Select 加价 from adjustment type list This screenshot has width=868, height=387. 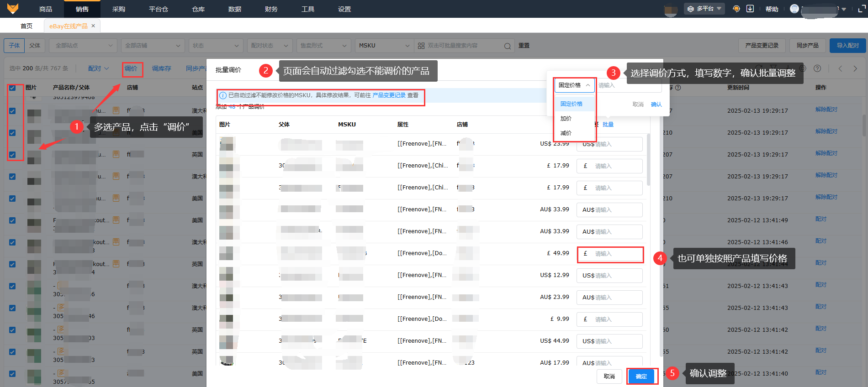point(566,119)
